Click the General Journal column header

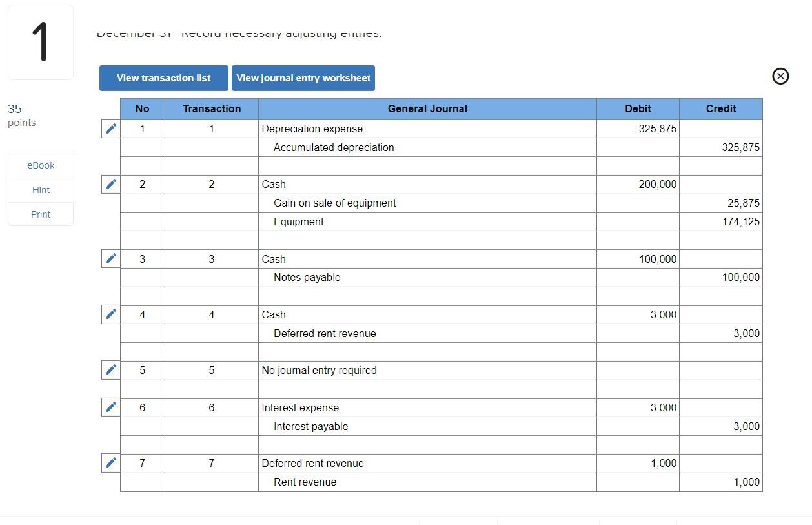pyautogui.click(x=427, y=109)
